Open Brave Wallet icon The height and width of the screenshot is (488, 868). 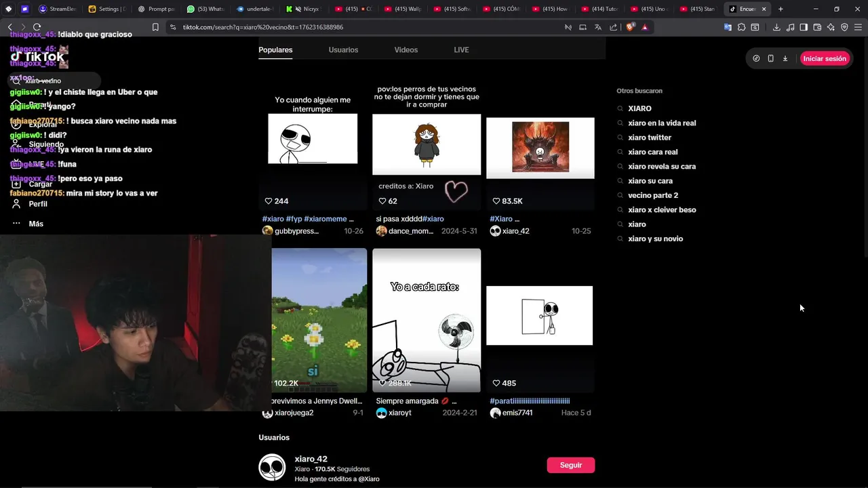(817, 27)
